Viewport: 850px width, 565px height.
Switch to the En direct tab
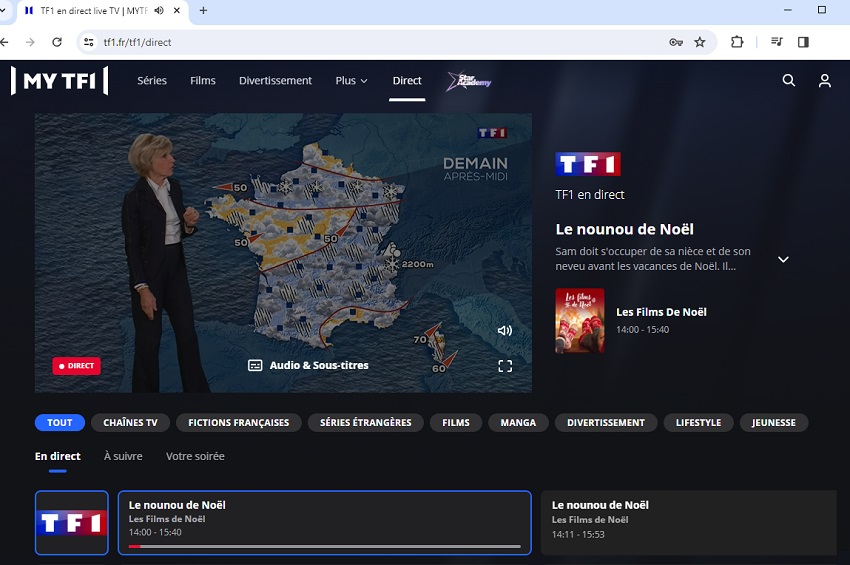(57, 456)
